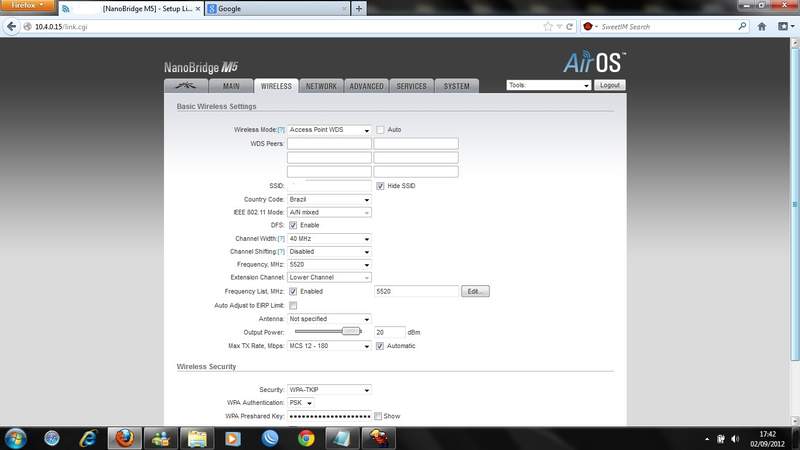Open Firefox from the taskbar
The image size is (800, 450).
tap(124, 438)
